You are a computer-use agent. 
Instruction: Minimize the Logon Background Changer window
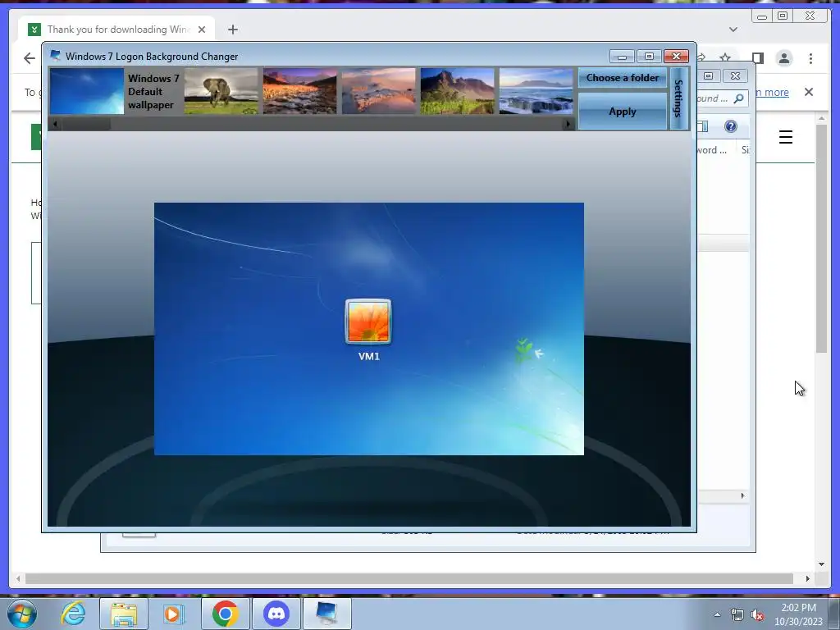(x=622, y=57)
